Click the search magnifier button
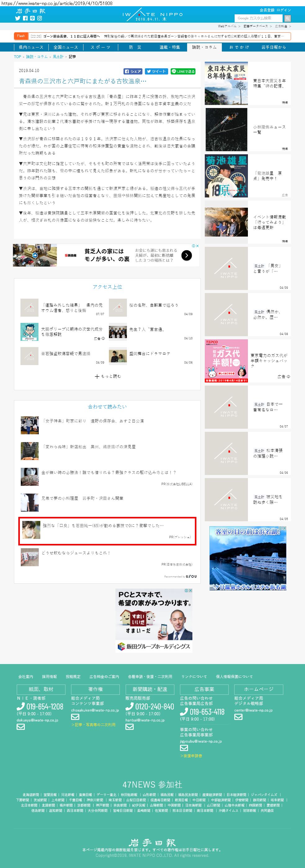Viewport: 305px width, 868px height. tap(287, 18)
